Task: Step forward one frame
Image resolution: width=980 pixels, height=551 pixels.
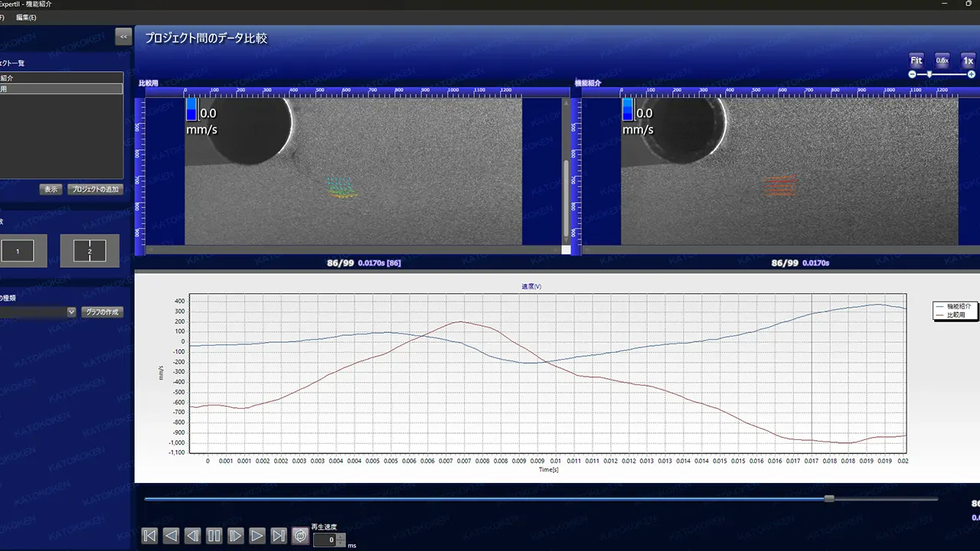Action: [x=236, y=536]
